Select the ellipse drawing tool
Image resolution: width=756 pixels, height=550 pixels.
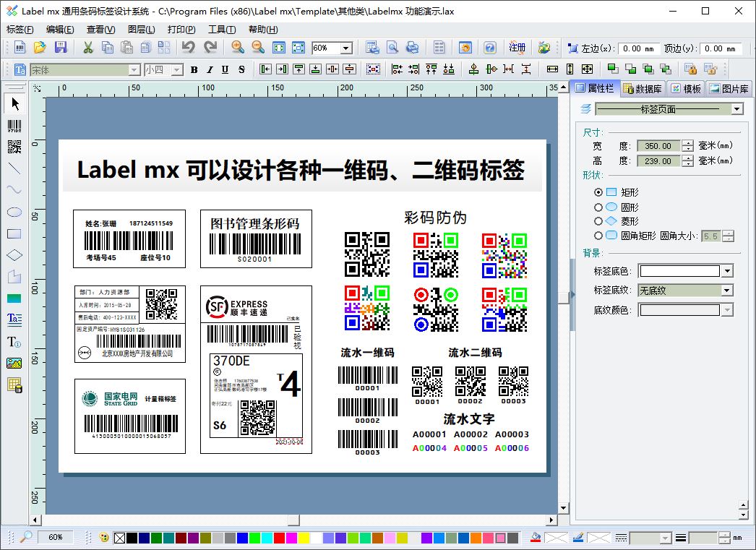14,212
